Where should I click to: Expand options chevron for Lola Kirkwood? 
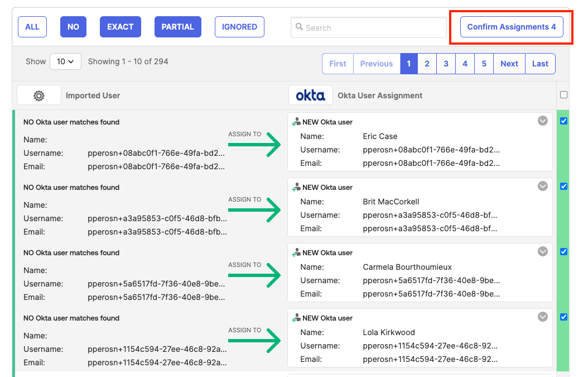(543, 317)
